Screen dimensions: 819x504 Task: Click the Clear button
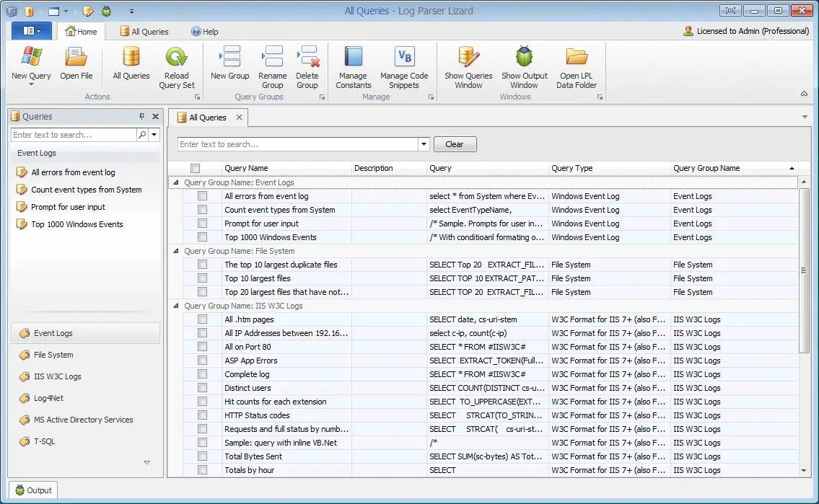click(x=455, y=144)
